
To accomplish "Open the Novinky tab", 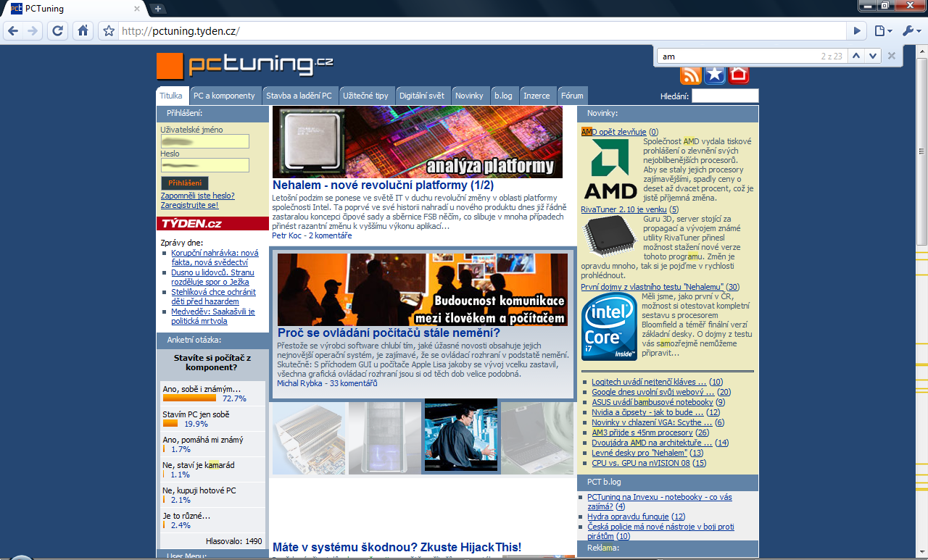I will pyautogui.click(x=469, y=96).
